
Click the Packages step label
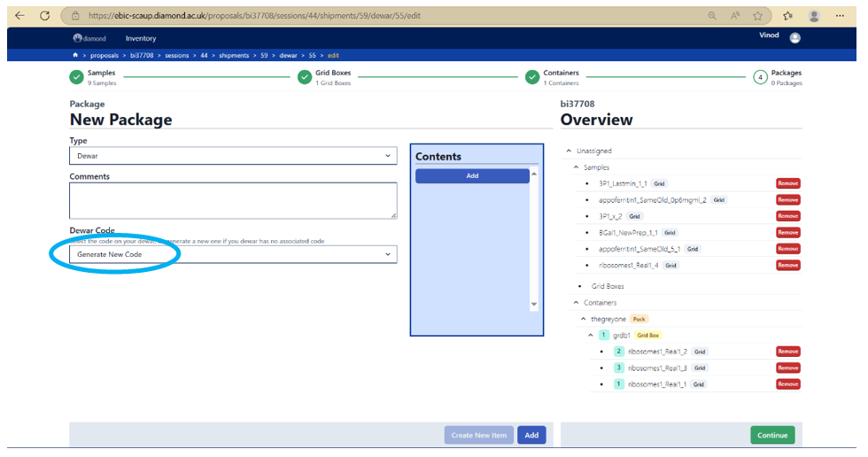pos(787,73)
